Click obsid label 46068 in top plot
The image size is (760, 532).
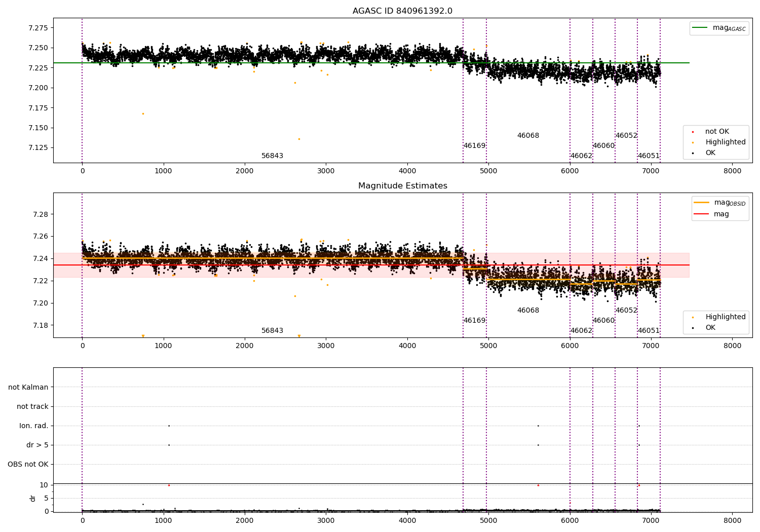pyautogui.click(x=528, y=136)
